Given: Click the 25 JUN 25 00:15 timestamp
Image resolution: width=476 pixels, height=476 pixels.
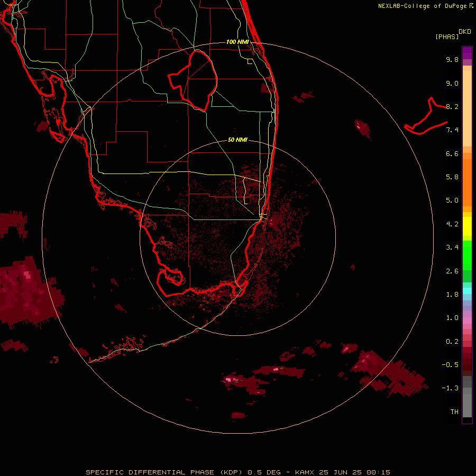Looking at the screenshot, I should click(354, 472).
